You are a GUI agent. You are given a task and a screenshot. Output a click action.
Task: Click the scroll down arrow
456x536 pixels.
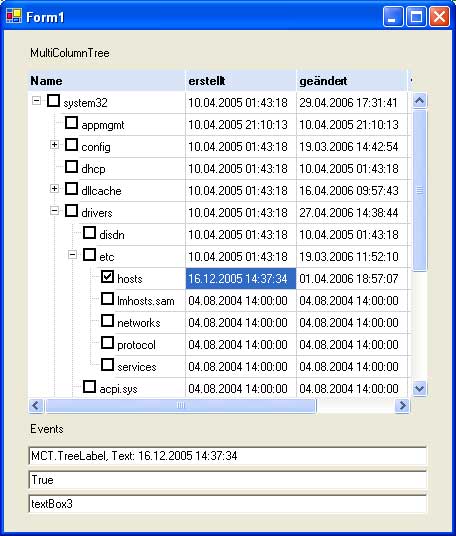(x=419, y=389)
